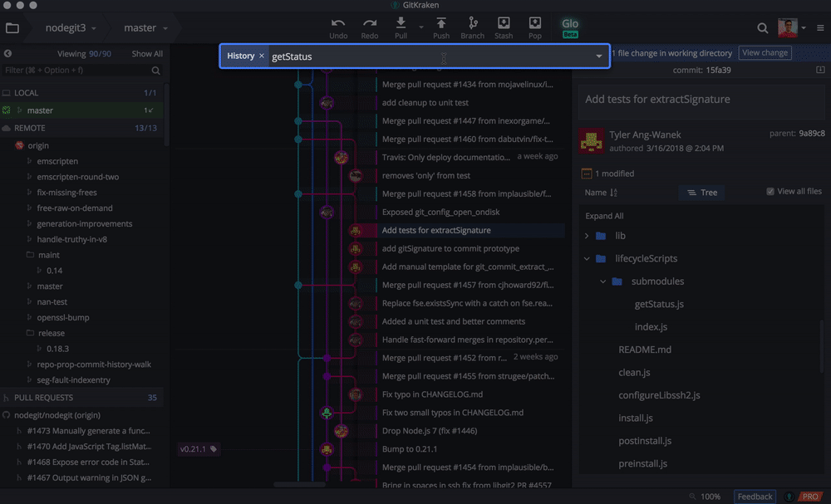The width and height of the screenshot is (831, 504).
Task: Click the file tree vertical scrollbar
Action: pyautogui.click(x=822, y=345)
